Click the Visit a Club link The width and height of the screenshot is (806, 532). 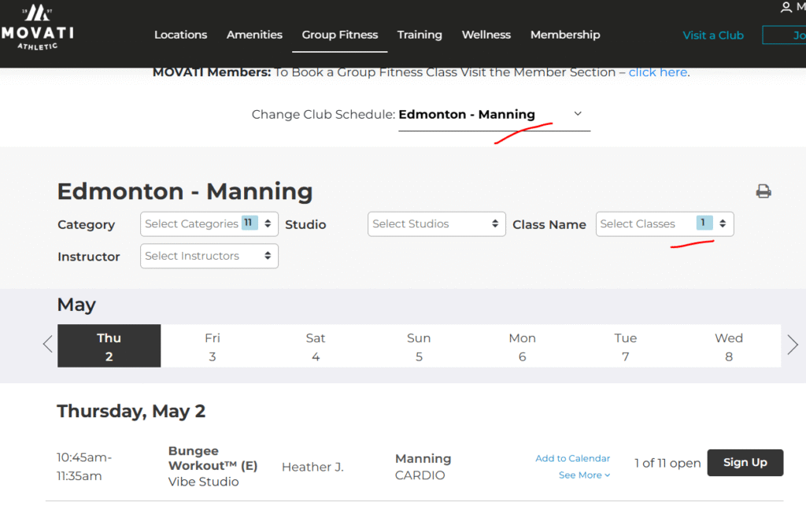[713, 35]
